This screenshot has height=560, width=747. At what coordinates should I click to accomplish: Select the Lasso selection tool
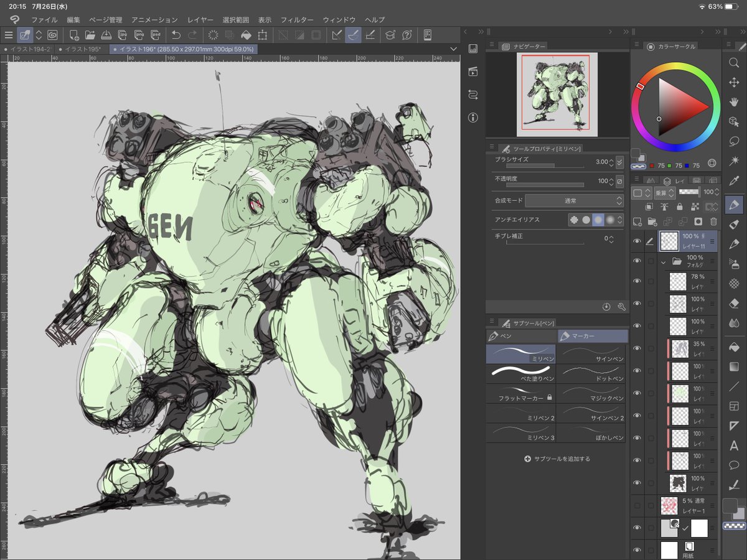tap(733, 142)
